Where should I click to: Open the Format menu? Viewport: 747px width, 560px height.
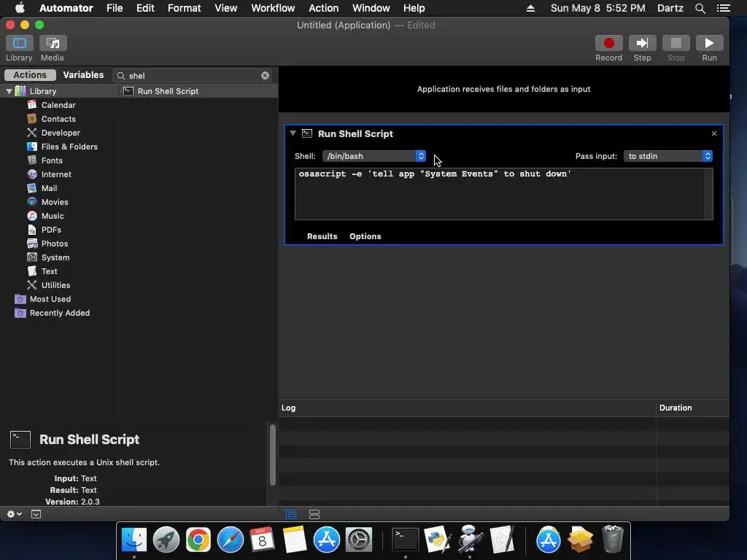[x=185, y=8]
